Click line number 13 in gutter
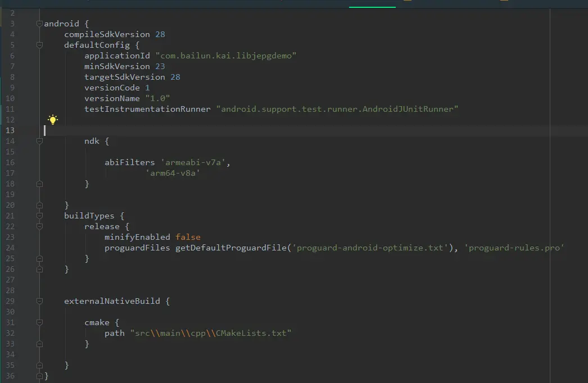 point(10,130)
